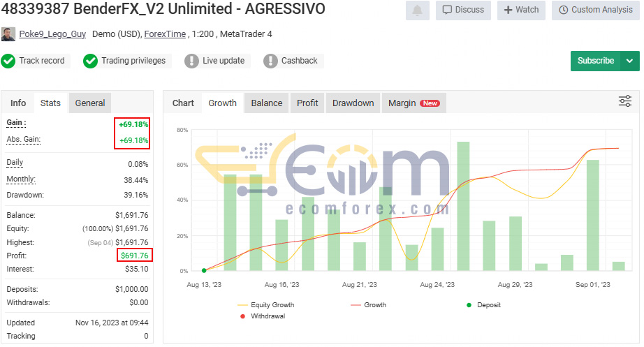
Task: Open Custom Analysis
Action: pos(596,10)
